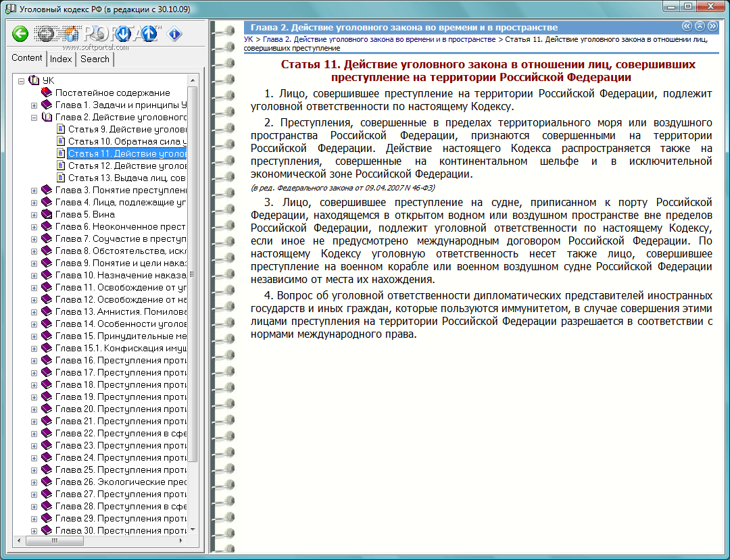The image size is (730, 560).
Task: Click the open-book icon of Глава 2
Action: [47, 117]
